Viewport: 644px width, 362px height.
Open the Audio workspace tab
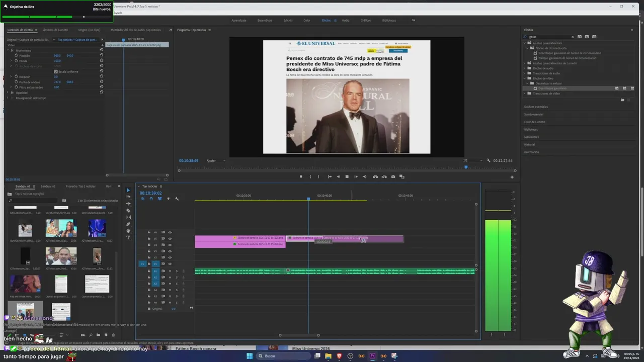pos(346,20)
